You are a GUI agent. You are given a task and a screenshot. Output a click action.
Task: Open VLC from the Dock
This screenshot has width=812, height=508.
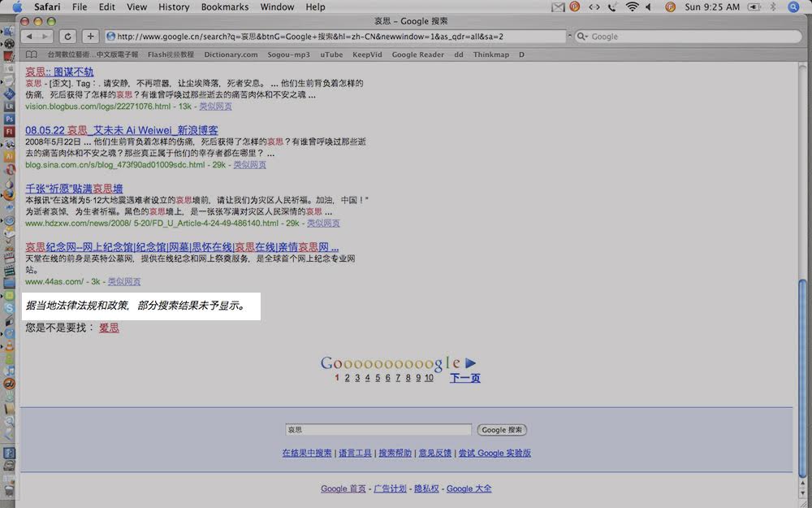click(x=9, y=345)
